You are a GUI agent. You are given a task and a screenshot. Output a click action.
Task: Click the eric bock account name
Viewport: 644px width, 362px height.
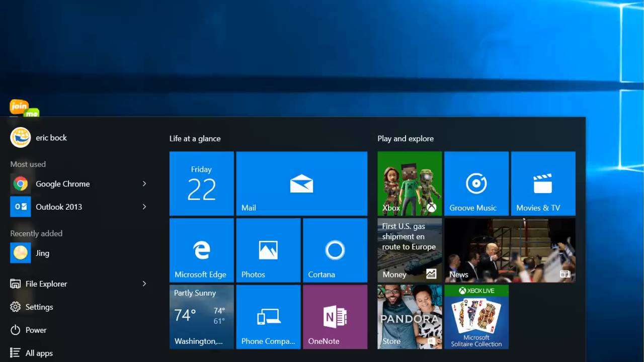[51, 137]
